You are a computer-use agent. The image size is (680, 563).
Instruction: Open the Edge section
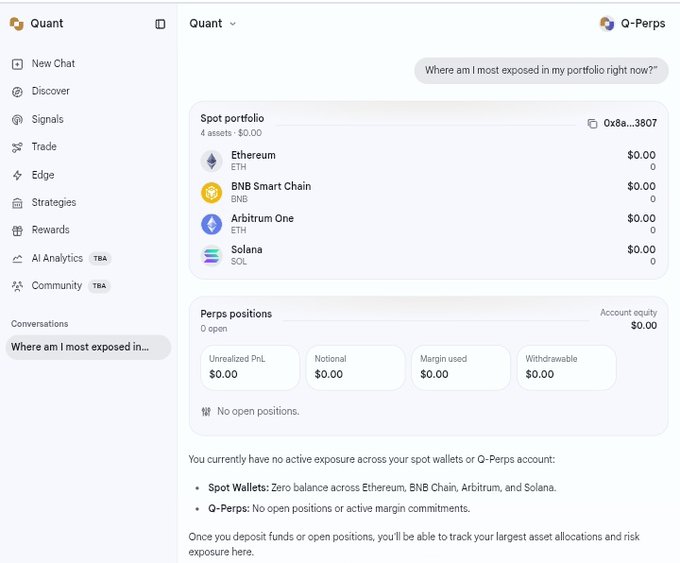point(42,175)
